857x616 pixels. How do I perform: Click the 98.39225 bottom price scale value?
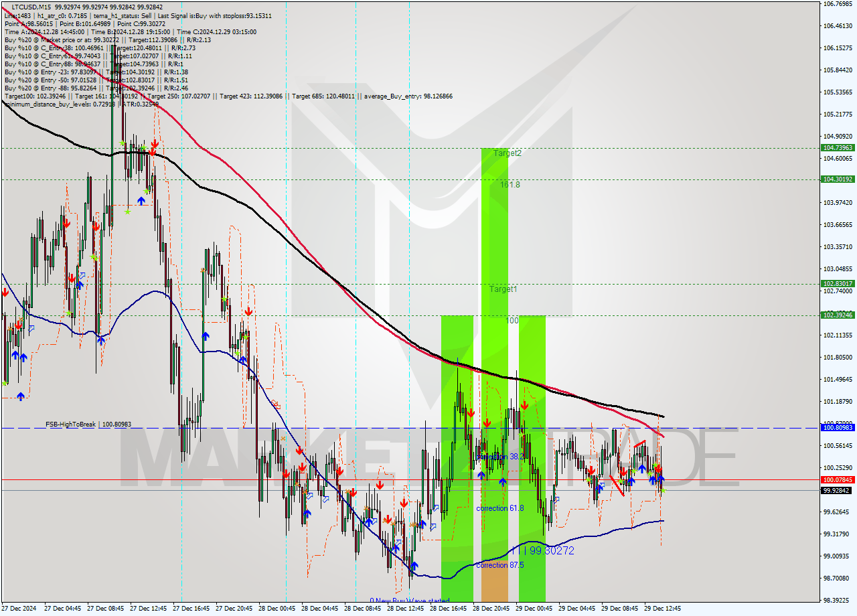click(x=838, y=600)
